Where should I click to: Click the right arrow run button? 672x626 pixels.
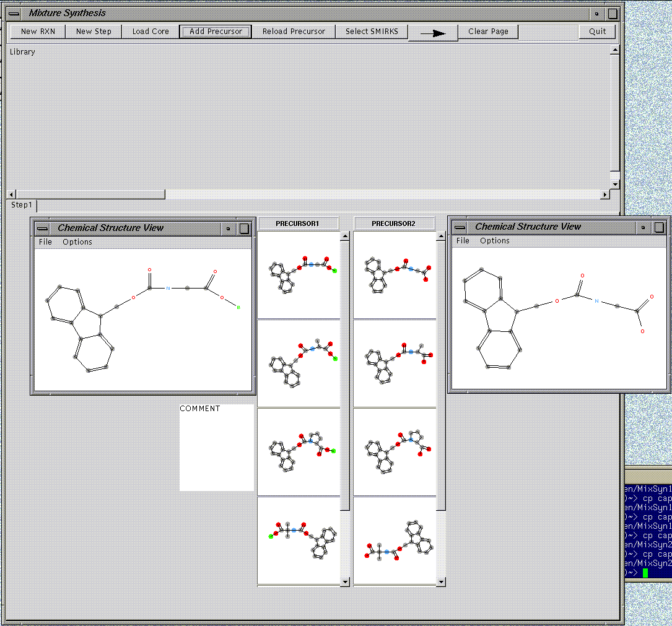[433, 33]
